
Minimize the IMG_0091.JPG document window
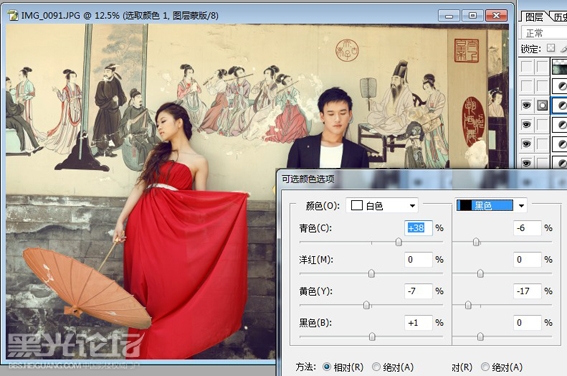pyautogui.click(x=449, y=16)
